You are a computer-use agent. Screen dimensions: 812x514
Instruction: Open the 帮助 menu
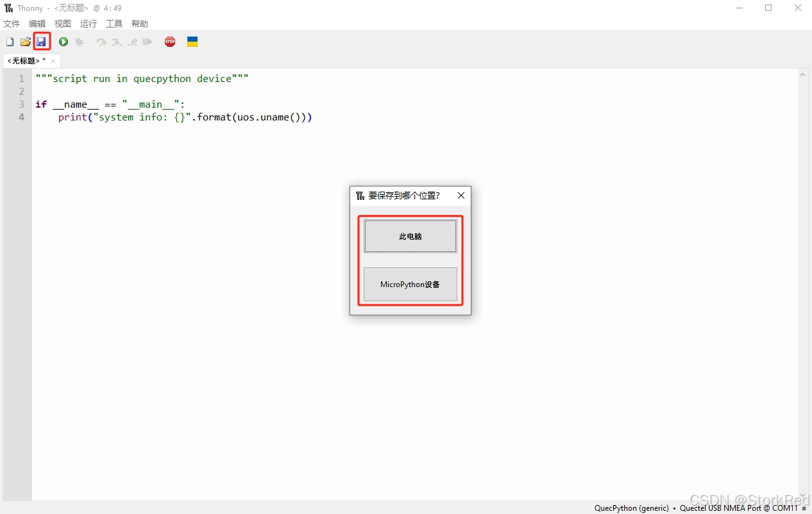coord(140,24)
